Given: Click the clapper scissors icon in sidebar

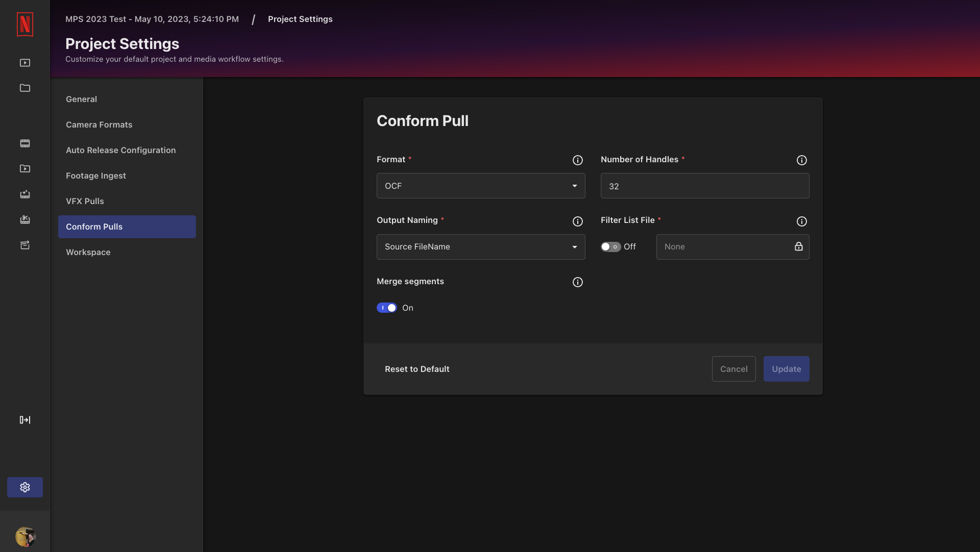Looking at the screenshot, I should pos(25,220).
